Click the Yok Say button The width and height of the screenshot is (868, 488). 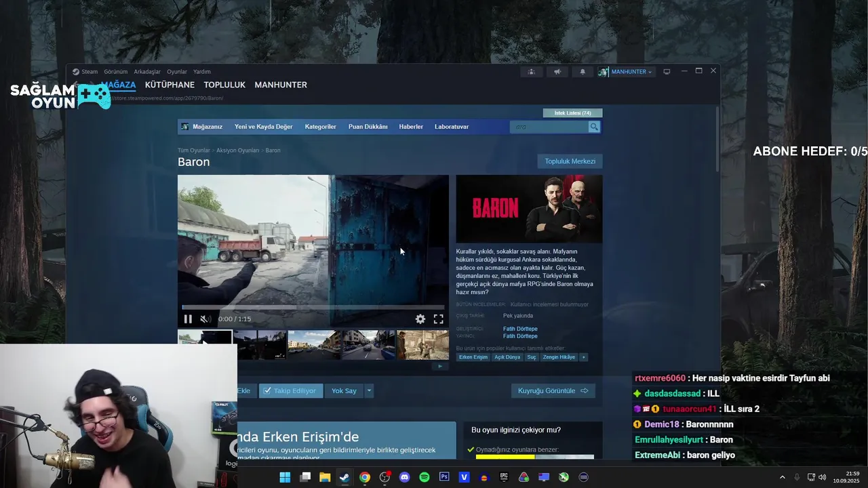344,391
